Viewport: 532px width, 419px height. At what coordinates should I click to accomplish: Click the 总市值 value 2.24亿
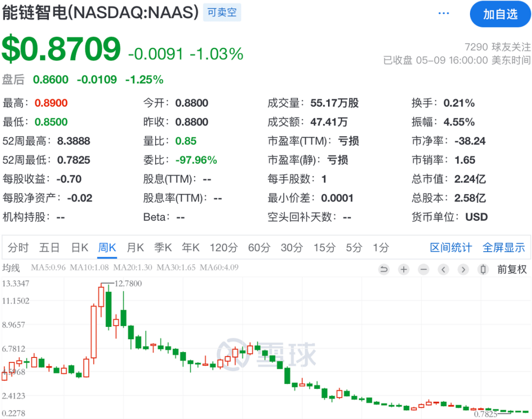pyautogui.click(x=470, y=179)
